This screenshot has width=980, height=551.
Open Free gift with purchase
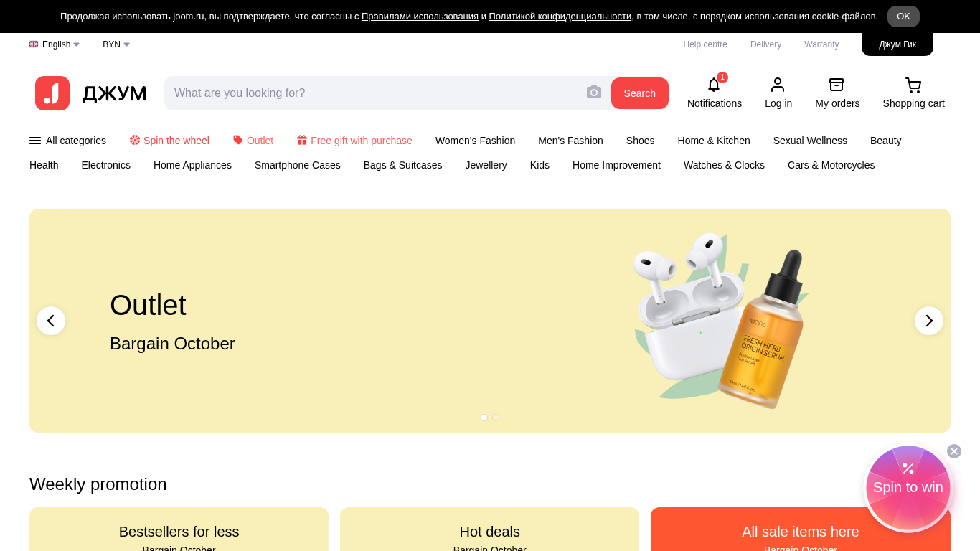tap(354, 141)
